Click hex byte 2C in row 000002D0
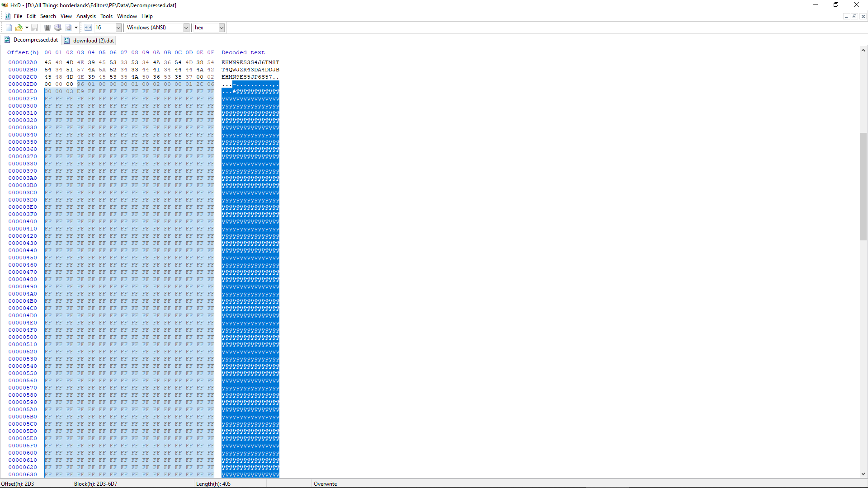 click(x=200, y=84)
